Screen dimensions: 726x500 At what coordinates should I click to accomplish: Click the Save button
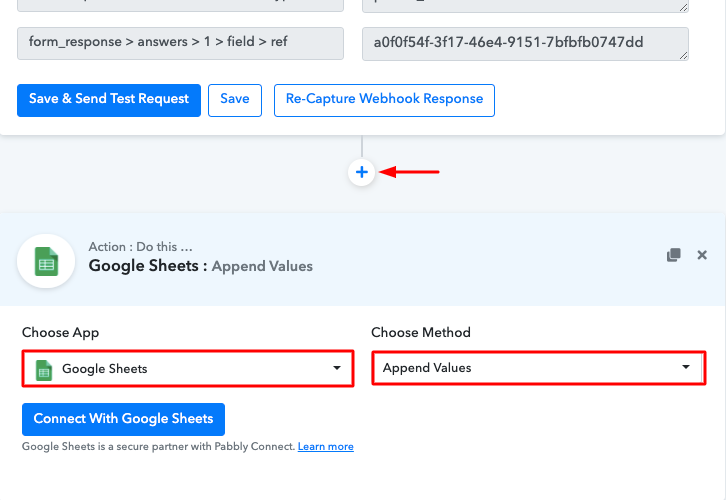[235, 100]
